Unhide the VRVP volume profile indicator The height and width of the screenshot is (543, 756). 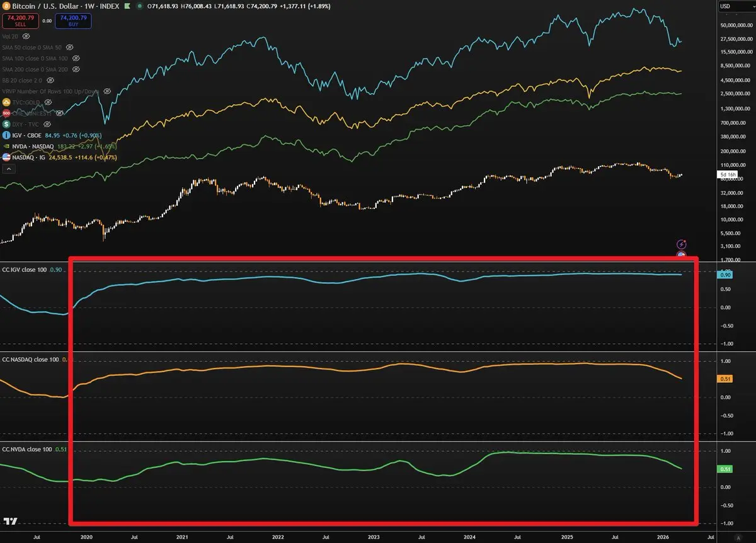(107, 91)
